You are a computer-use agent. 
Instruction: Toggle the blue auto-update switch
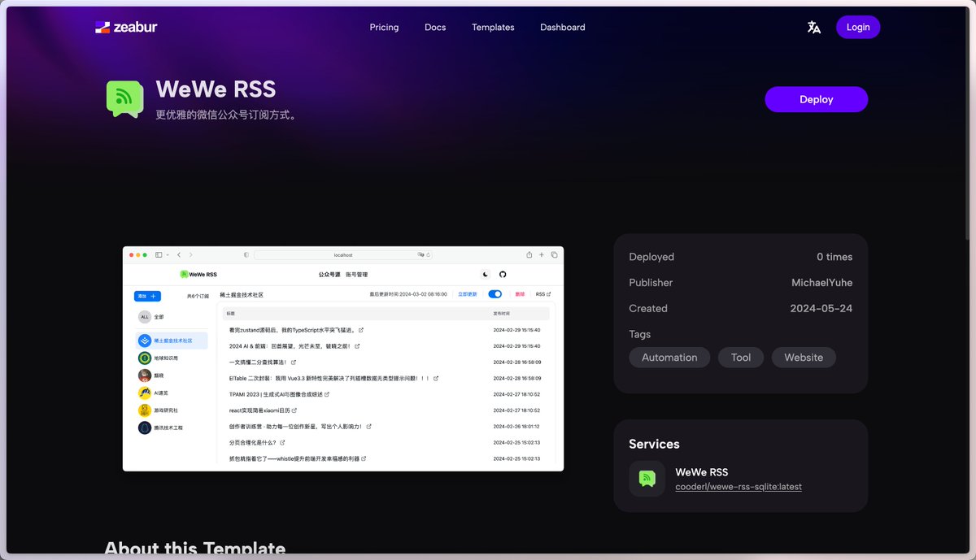coord(495,293)
